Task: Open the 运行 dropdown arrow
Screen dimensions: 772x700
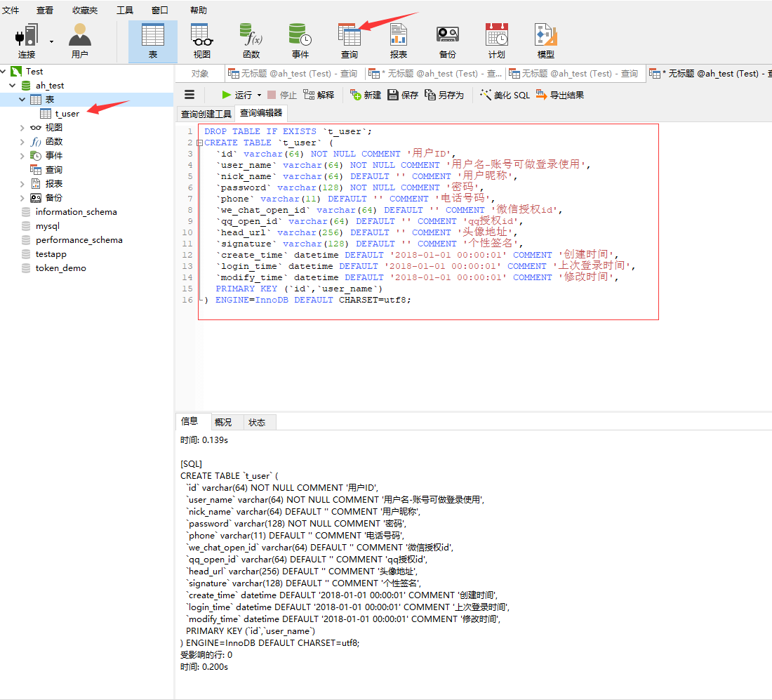Action: click(x=260, y=95)
